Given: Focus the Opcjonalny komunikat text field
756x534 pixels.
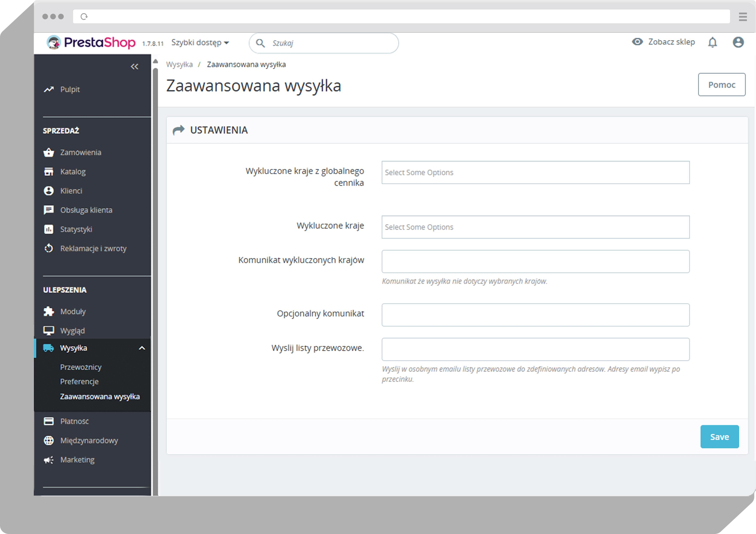Looking at the screenshot, I should coord(535,315).
